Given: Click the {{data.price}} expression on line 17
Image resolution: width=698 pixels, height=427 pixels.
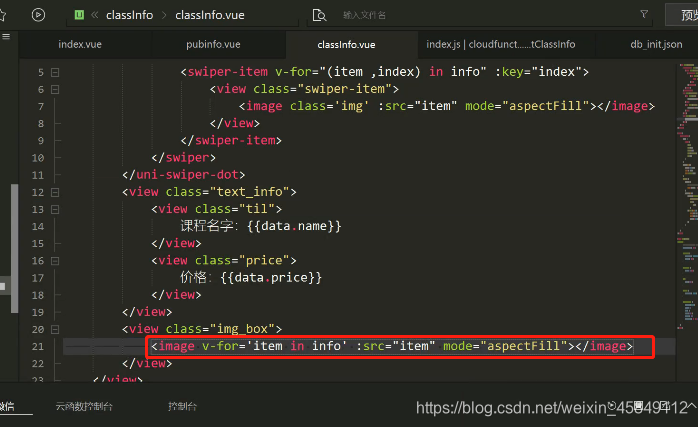Looking at the screenshot, I should click(271, 278).
